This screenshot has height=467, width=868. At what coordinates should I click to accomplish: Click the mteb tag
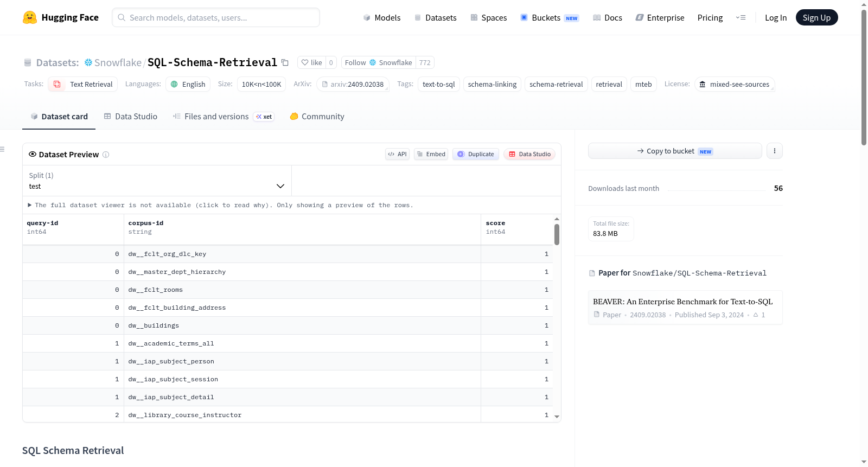(x=643, y=84)
